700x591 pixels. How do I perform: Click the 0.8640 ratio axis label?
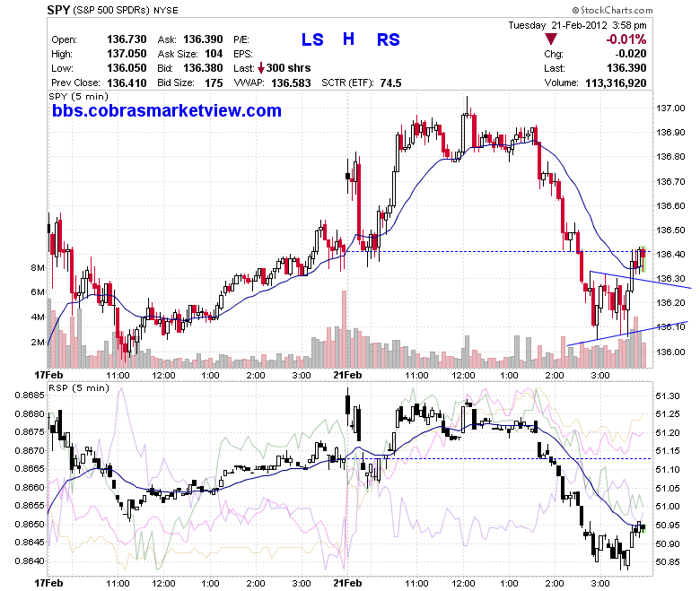pyautogui.click(x=30, y=561)
